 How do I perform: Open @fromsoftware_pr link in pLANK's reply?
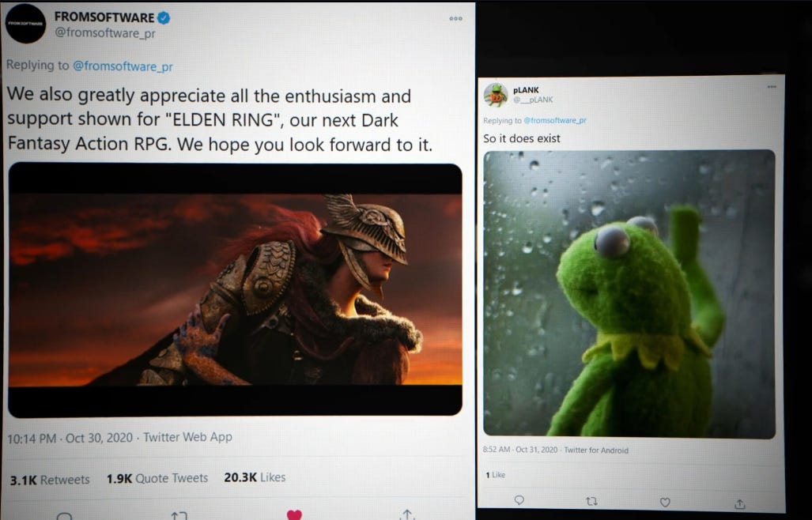click(x=554, y=121)
